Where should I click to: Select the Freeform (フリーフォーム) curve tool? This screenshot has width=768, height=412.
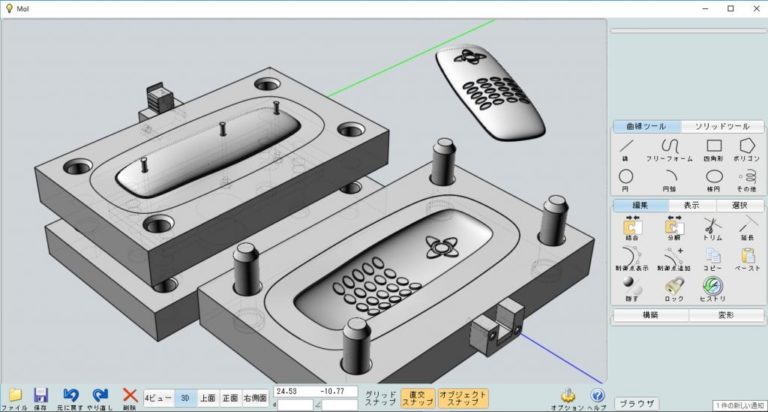click(x=670, y=150)
